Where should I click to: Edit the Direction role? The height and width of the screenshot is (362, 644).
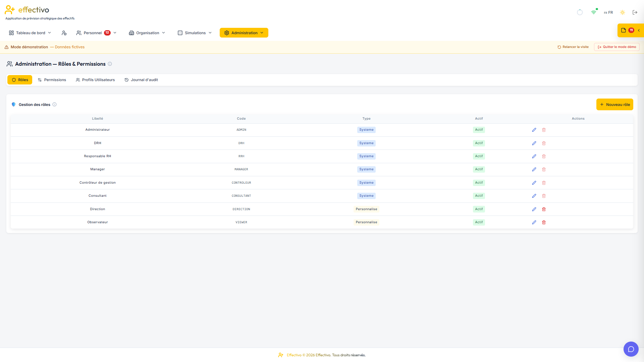click(534, 209)
